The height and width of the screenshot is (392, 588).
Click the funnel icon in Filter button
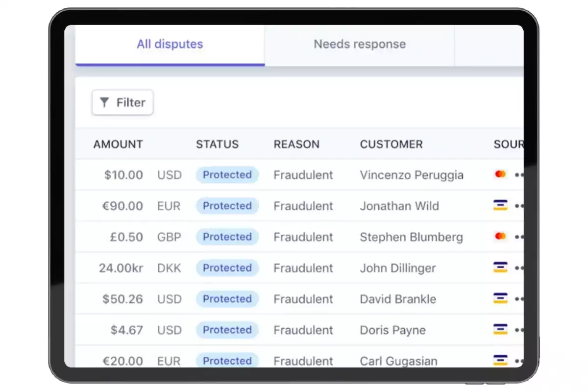tap(104, 102)
